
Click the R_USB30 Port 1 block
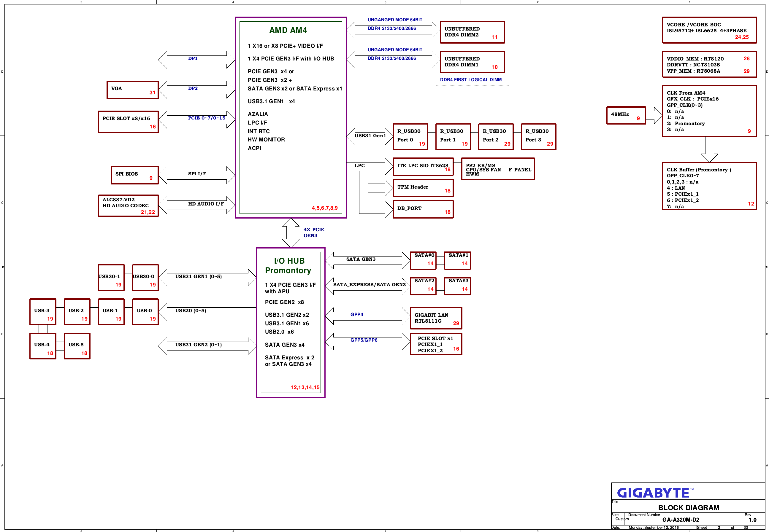(x=453, y=137)
